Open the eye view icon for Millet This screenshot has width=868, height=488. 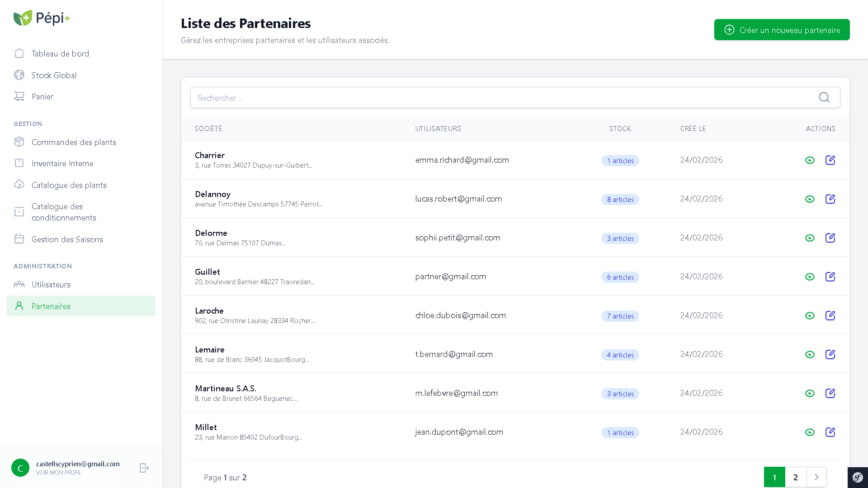(810, 432)
